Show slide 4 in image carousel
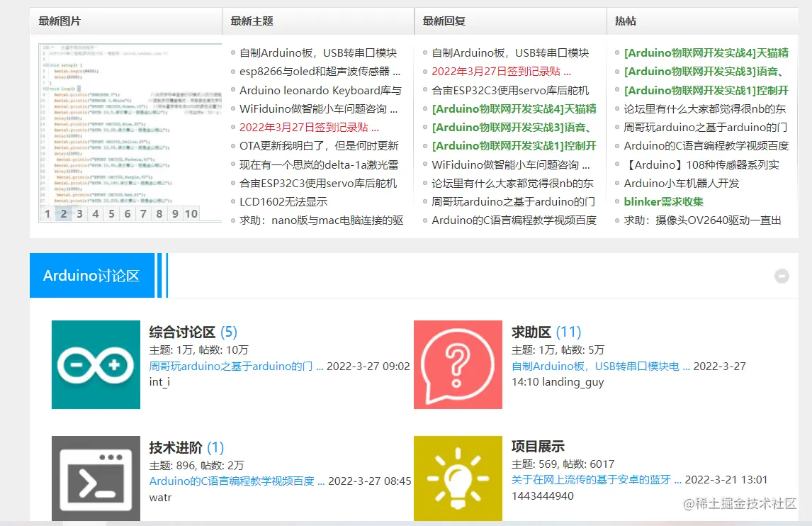812x526 pixels. click(96, 213)
